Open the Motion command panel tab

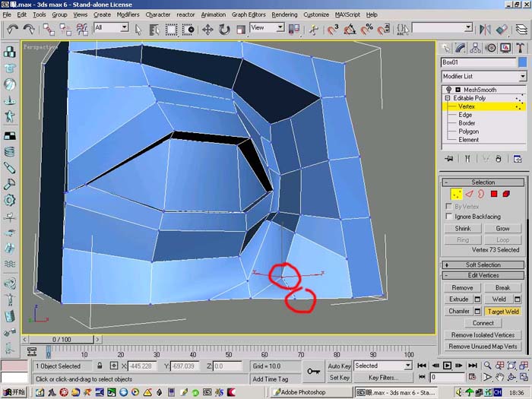491,48
